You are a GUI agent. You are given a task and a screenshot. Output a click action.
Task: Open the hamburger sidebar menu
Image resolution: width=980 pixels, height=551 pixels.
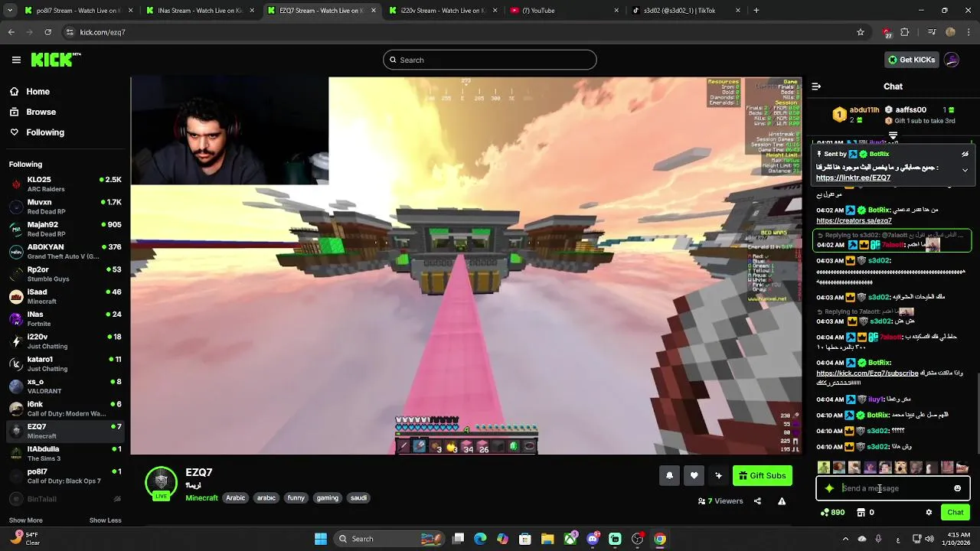(x=16, y=60)
